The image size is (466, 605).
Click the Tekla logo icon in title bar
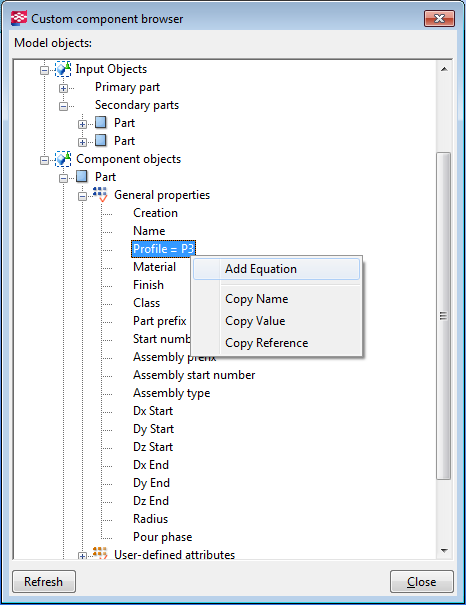point(19,18)
